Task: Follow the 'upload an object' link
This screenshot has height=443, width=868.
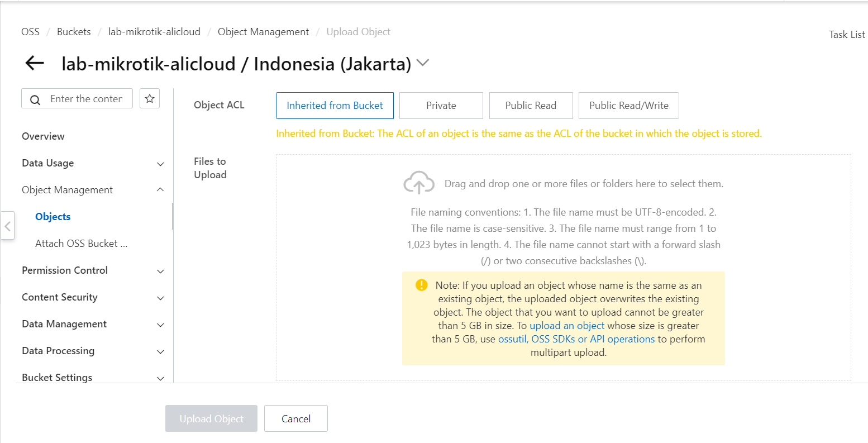Action: pyautogui.click(x=567, y=326)
